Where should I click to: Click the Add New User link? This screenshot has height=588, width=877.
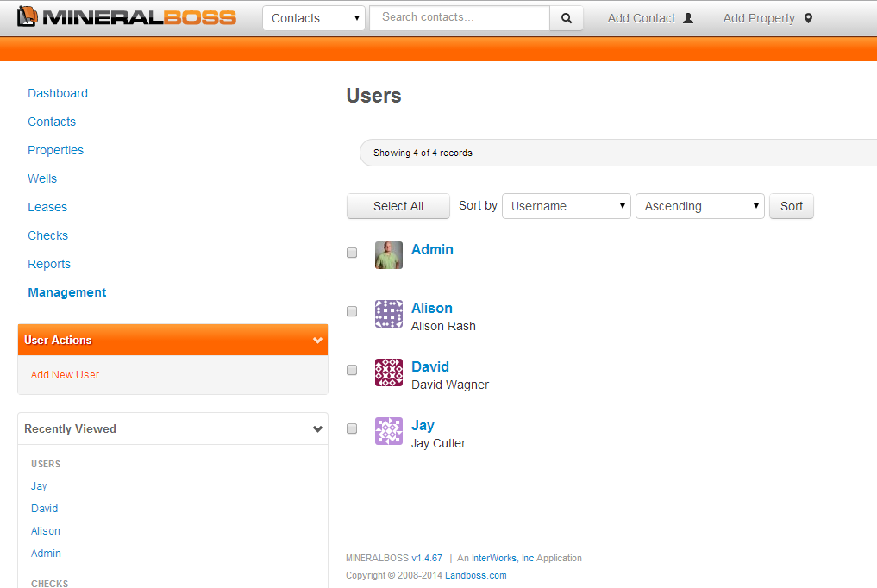point(65,375)
